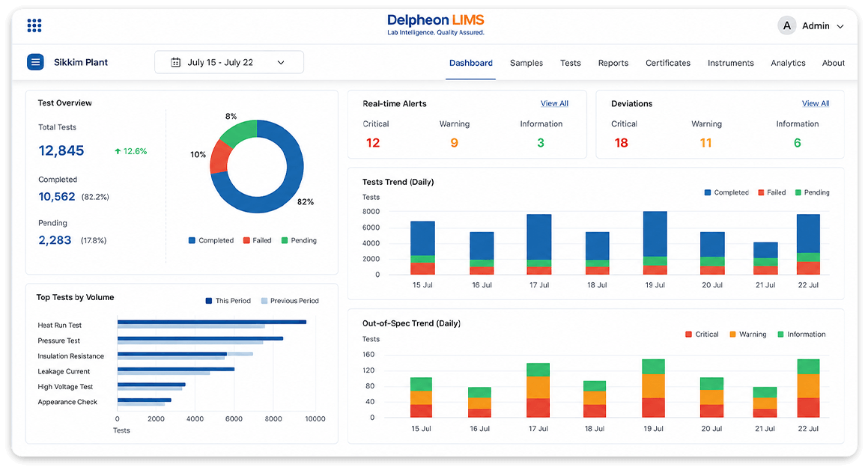Click Real-time Alerts warning count 9
Screen dimensions: 868x470
coord(454,143)
